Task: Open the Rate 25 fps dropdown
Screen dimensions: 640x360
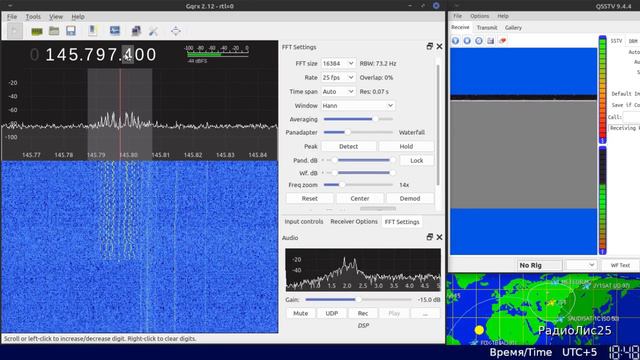Action: 338,78
